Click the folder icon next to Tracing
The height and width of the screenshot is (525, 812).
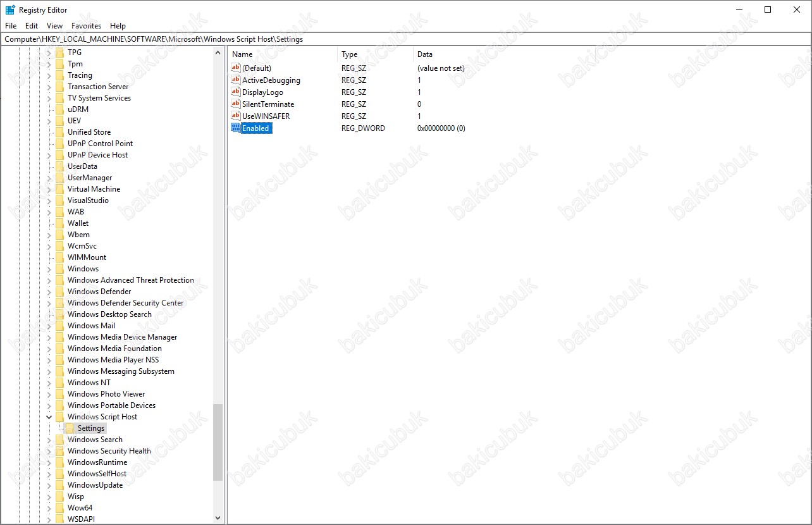pyautogui.click(x=59, y=75)
